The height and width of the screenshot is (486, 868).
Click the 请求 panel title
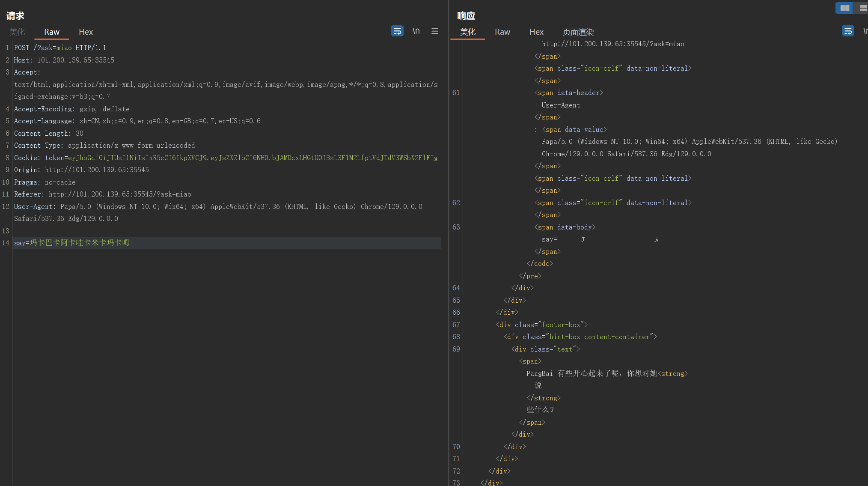(15, 16)
